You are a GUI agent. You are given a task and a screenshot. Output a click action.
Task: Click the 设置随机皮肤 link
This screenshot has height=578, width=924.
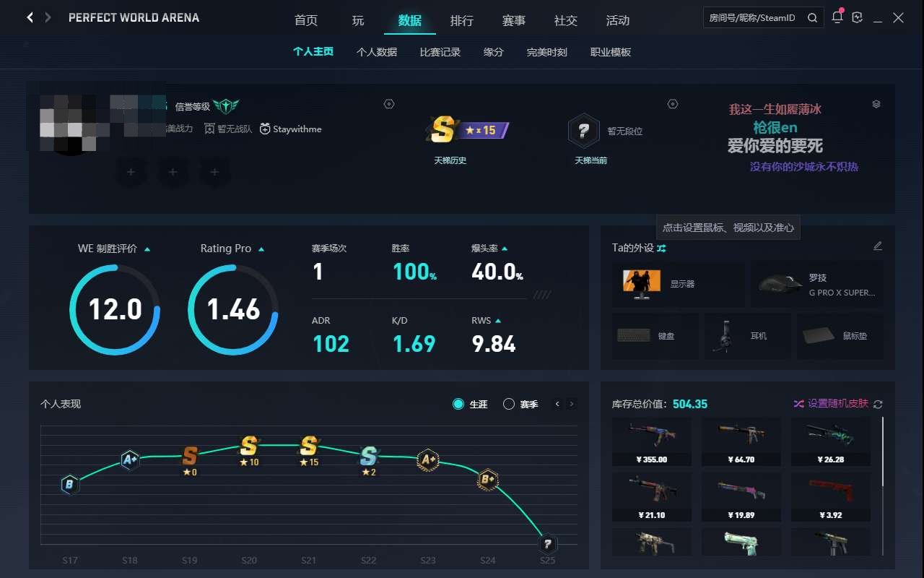[838, 404]
